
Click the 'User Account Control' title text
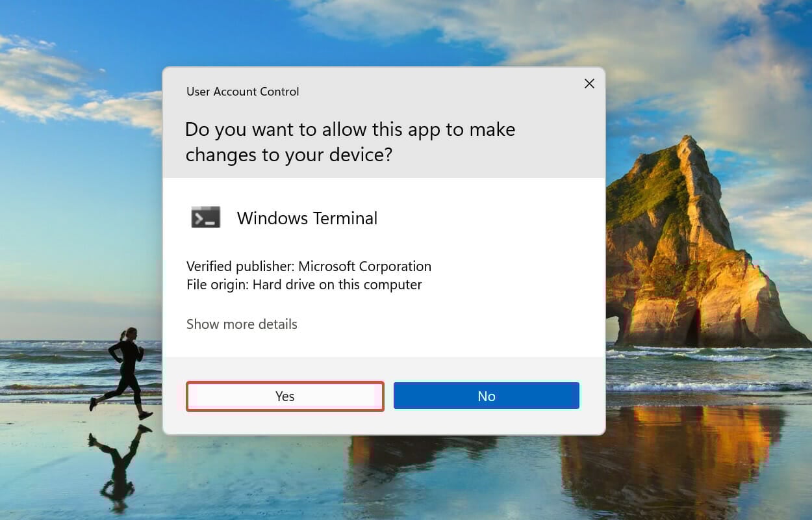[x=242, y=91]
